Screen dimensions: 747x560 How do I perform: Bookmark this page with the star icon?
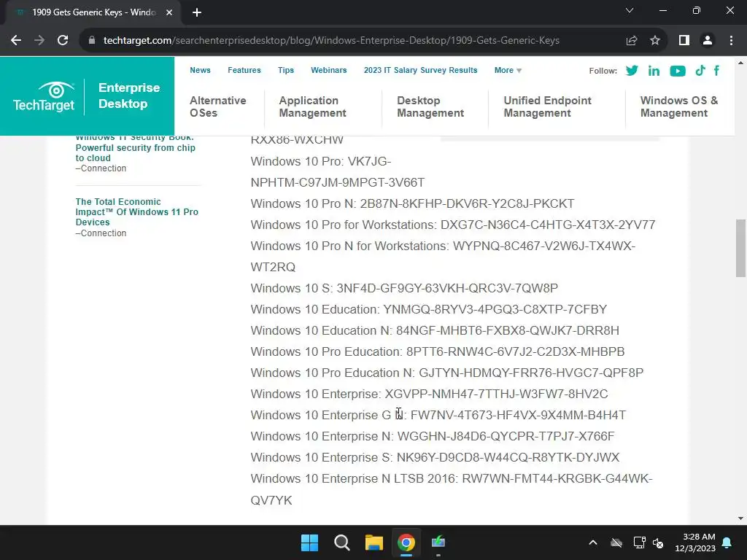click(x=655, y=41)
